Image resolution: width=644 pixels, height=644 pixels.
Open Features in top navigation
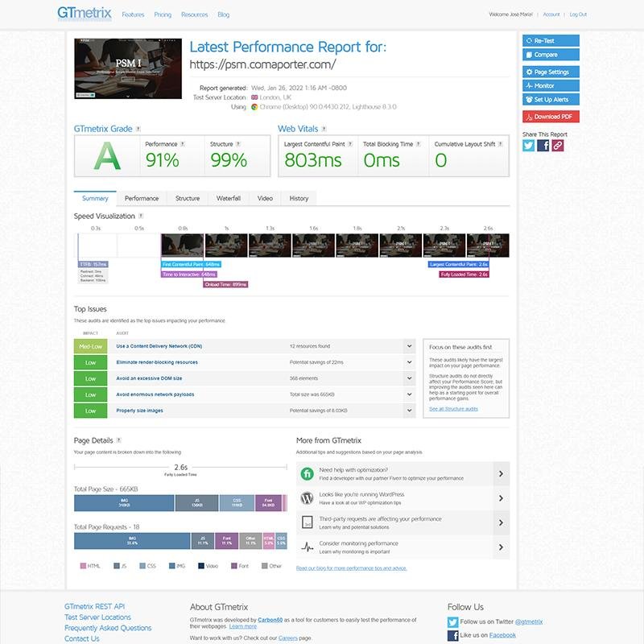[x=133, y=14]
